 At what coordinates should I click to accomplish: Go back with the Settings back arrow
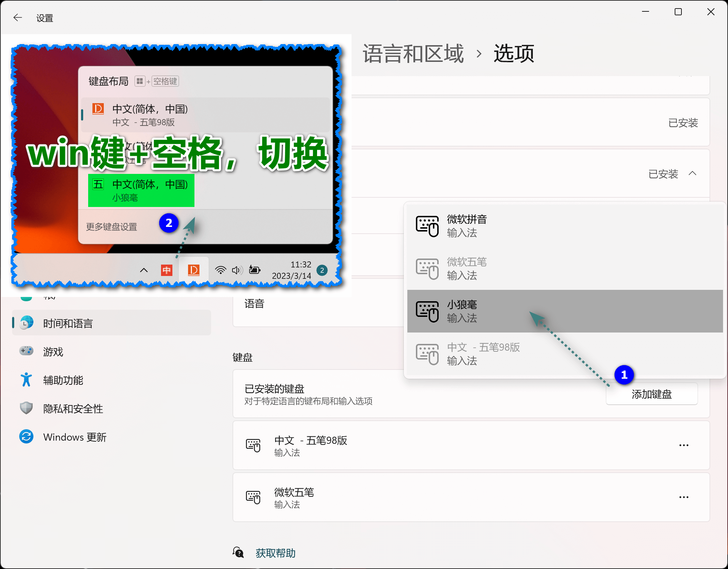click(17, 17)
